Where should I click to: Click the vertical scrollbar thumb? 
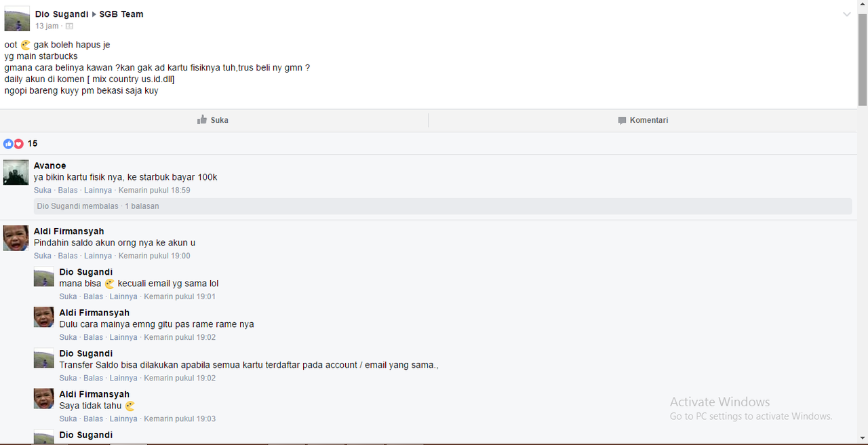tap(863, 58)
